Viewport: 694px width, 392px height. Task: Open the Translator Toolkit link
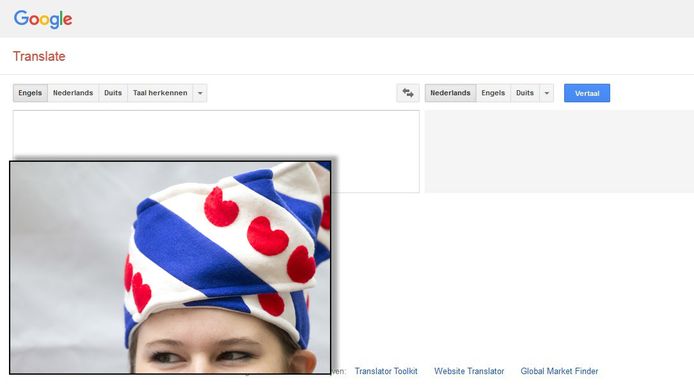click(386, 371)
